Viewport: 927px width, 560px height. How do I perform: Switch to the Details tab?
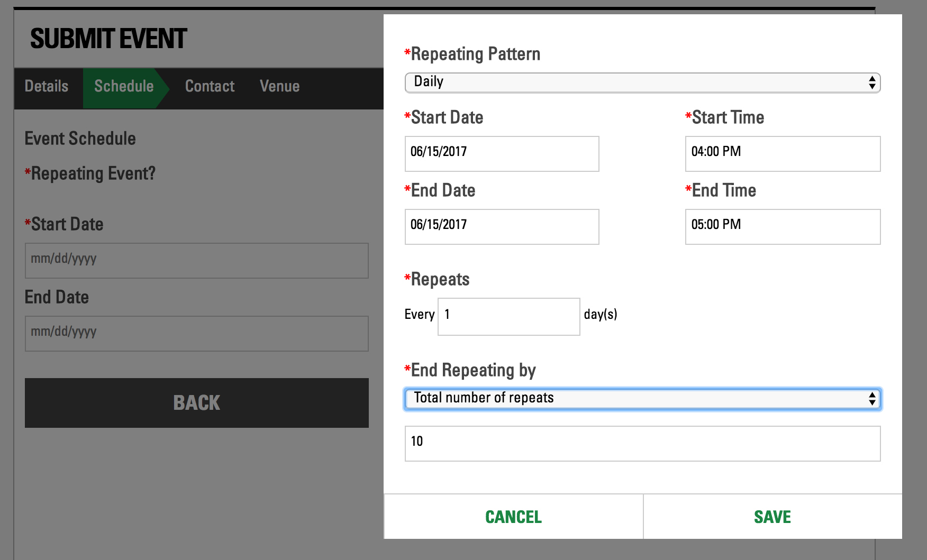coord(47,86)
